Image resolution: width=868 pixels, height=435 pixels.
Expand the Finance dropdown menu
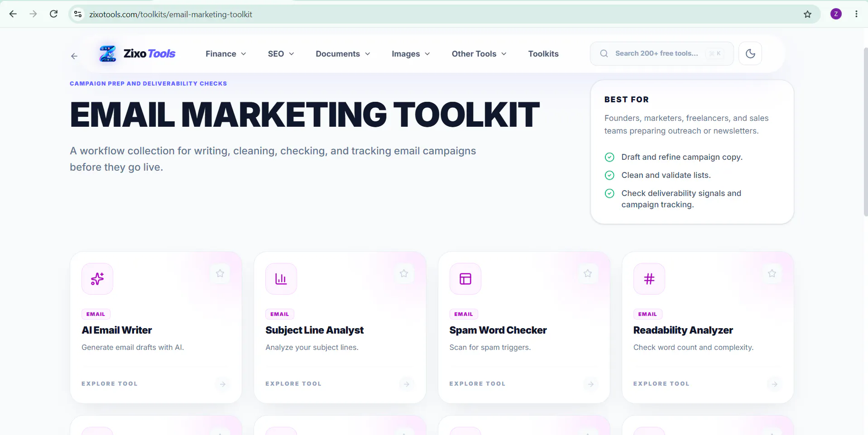(x=226, y=54)
